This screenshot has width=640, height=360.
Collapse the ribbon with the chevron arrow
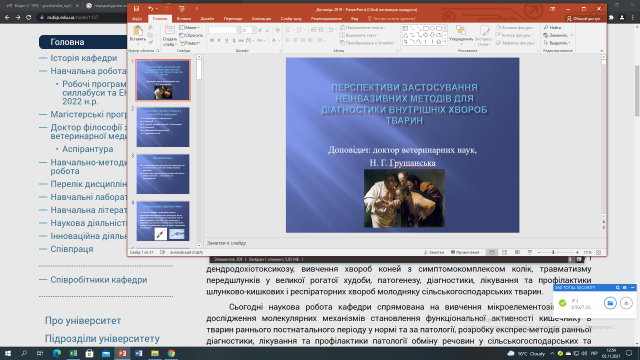(x=601, y=51)
